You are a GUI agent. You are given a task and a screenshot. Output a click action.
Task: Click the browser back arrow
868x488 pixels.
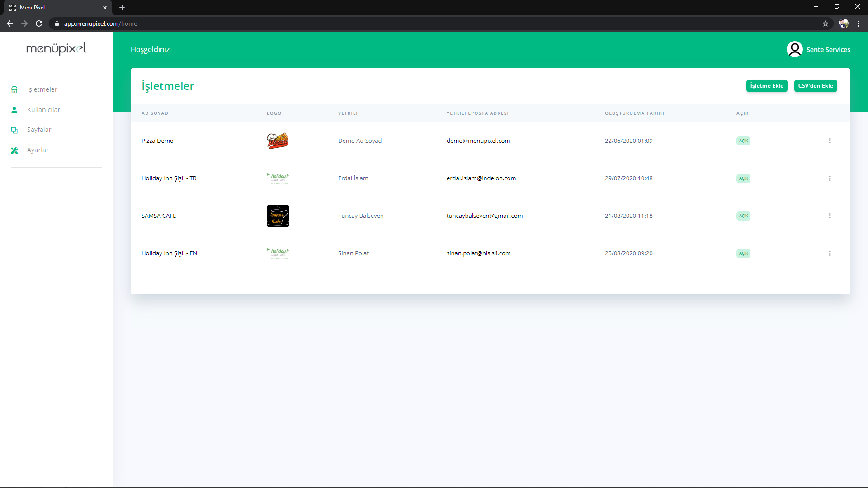10,23
